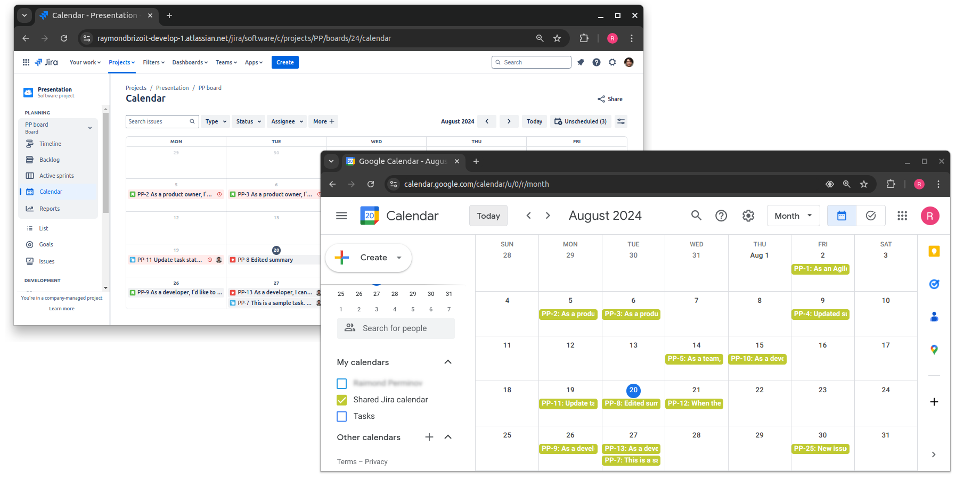
Task: Open Jira user profile avatar
Action: pos(629,62)
